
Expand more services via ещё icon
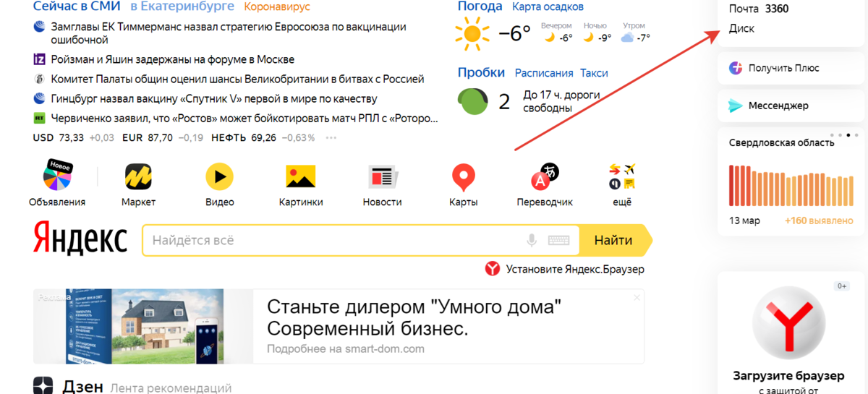tap(622, 176)
